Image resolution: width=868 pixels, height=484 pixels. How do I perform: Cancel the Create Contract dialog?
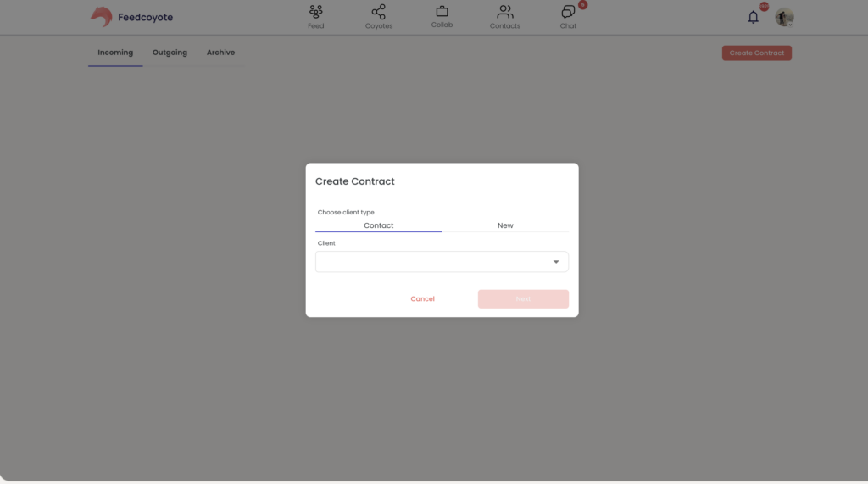[422, 299]
